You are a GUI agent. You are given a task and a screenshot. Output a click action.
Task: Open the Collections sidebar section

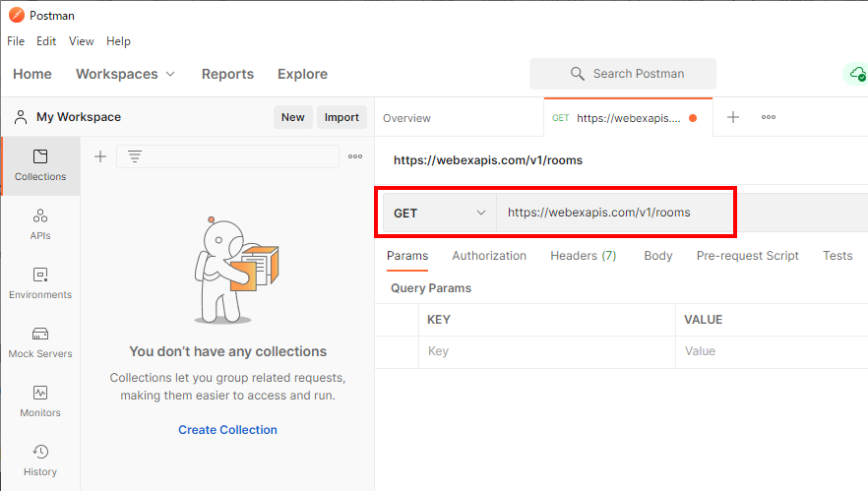click(x=40, y=165)
